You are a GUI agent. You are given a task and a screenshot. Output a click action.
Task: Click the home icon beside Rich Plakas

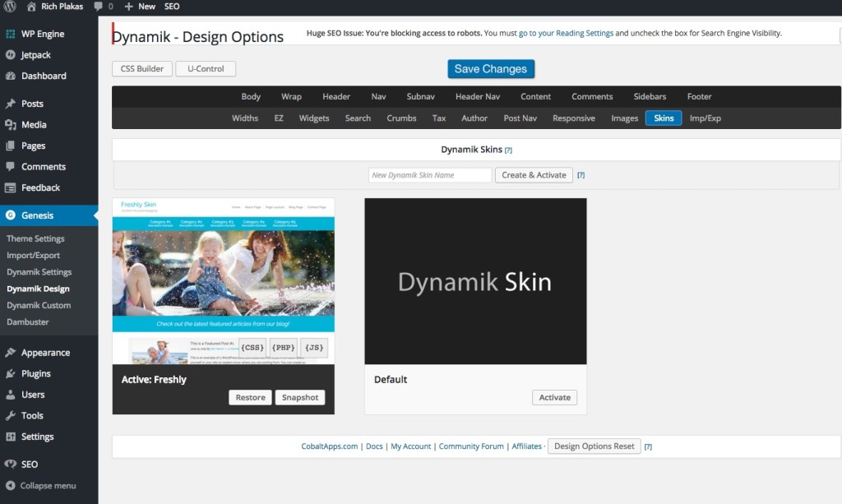tap(31, 7)
